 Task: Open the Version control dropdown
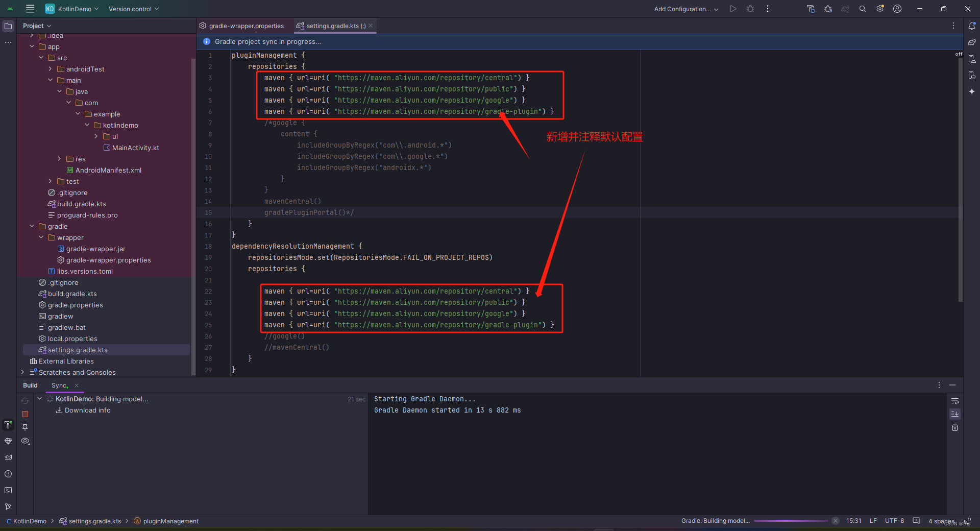(x=134, y=9)
